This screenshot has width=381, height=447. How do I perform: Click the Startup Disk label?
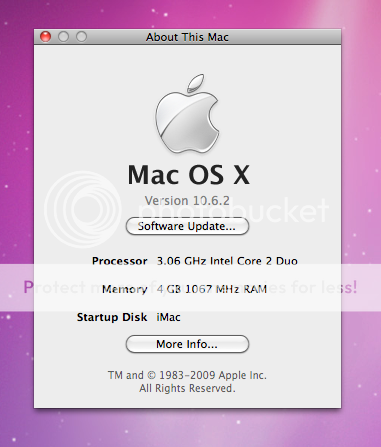pos(112,317)
